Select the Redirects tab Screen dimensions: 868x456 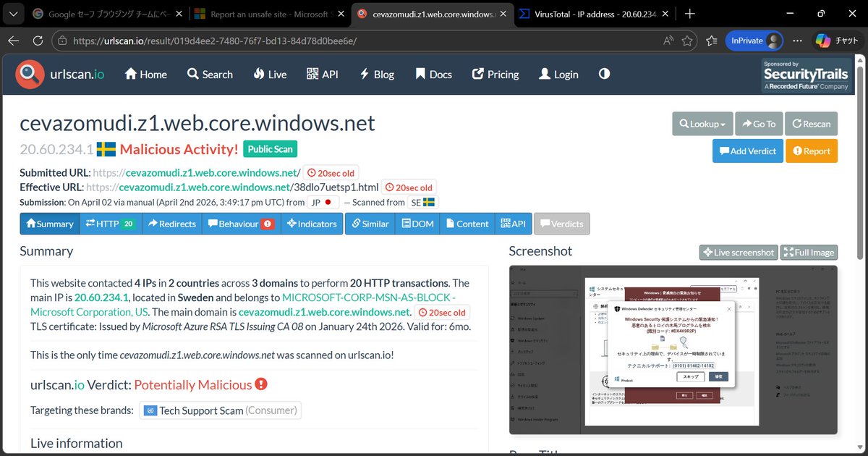(x=172, y=224)
